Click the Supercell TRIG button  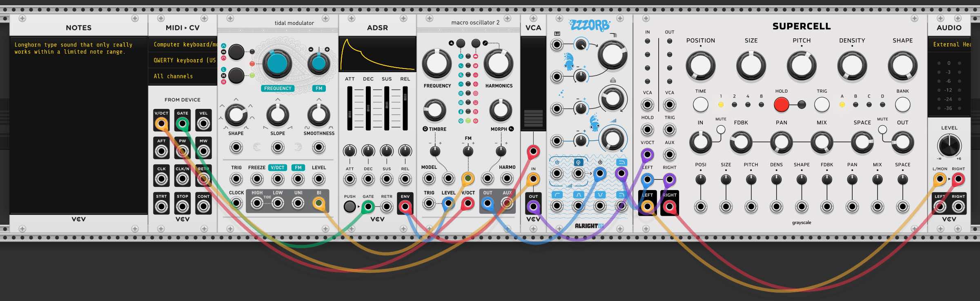pos(822,105)
